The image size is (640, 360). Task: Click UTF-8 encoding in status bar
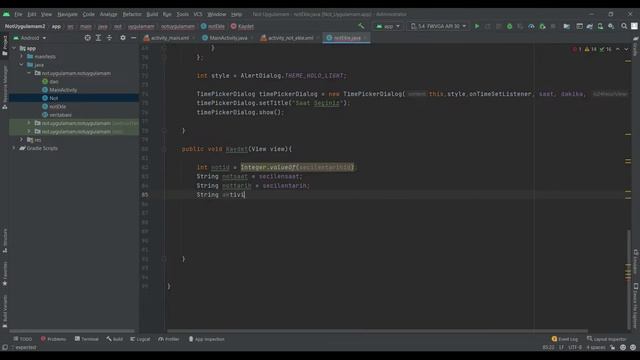click(x=575, y=347)
